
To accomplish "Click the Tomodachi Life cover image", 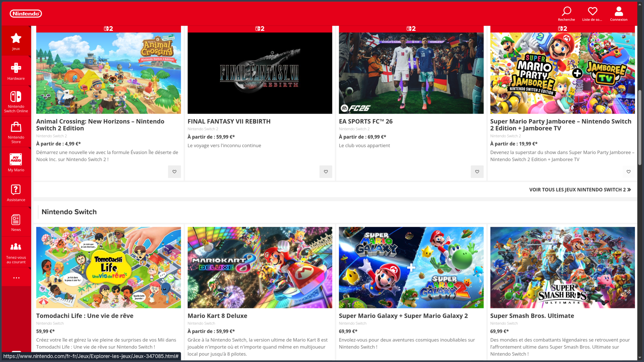I will click(108, 267).
